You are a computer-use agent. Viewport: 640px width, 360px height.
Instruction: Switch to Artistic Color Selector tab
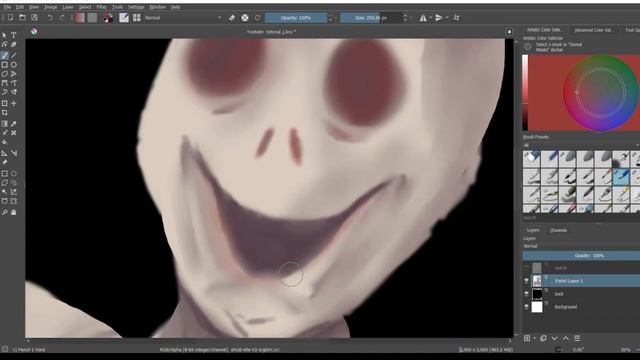click(x=545, y=30)
